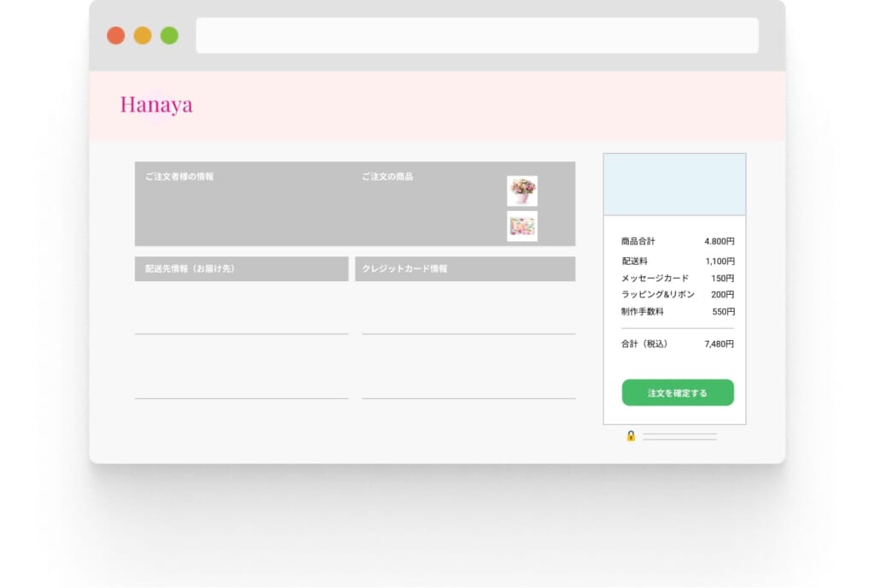
Task: Open the flower bouquet product thumbnail
Action: pyautogui.click(x=521, y=191)
